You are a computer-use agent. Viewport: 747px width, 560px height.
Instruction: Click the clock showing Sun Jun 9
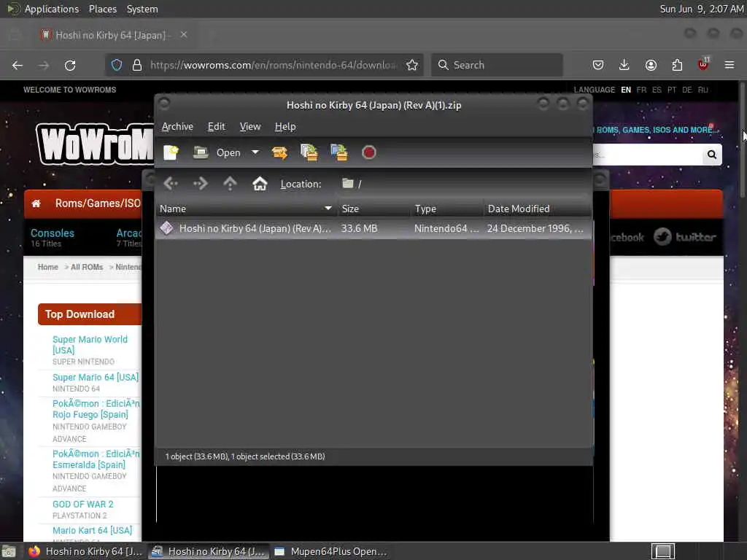click(701, 9)
